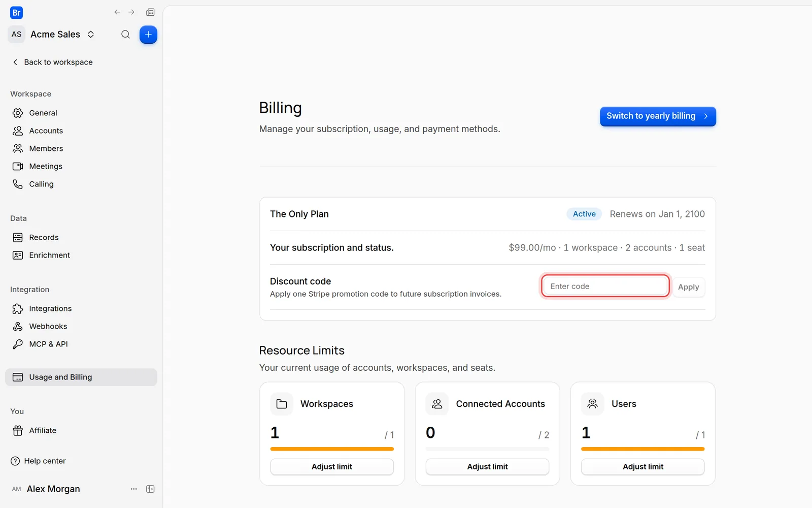Viewport: 812px width, 508px height.
Task: Click the Active status badge
Action: click(x=584, y=214)
